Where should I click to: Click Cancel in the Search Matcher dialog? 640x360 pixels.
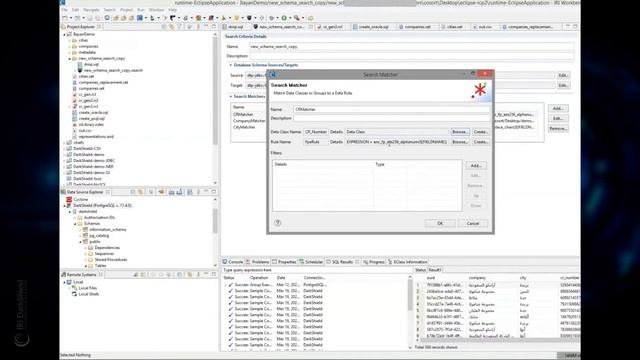(x=473, y=223)
